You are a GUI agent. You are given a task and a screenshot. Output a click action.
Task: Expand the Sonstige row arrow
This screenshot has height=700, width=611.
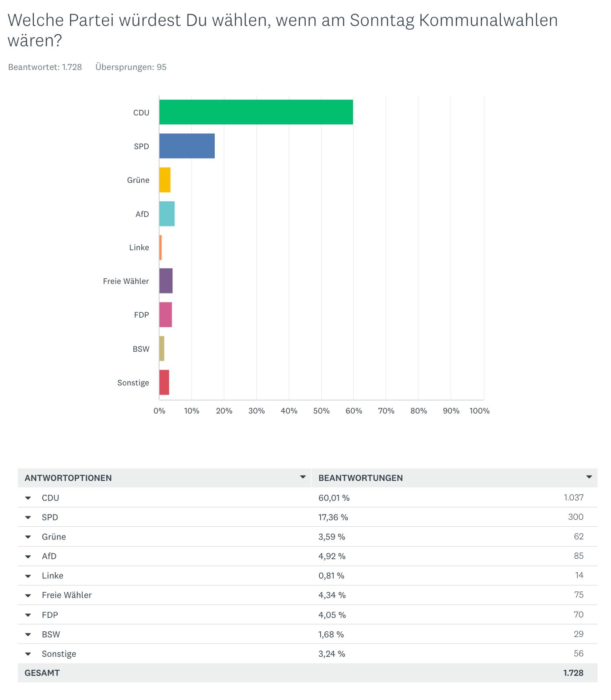click(x=28, y=654)
